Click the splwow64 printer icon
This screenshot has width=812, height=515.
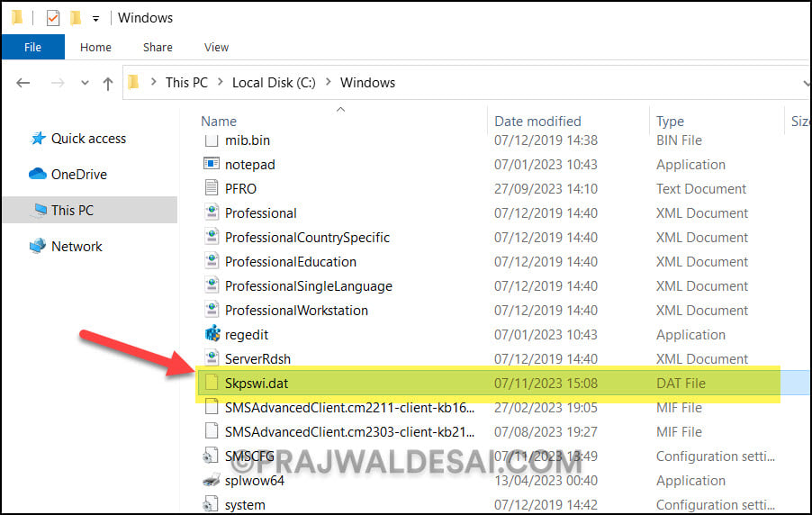[212, 480]
